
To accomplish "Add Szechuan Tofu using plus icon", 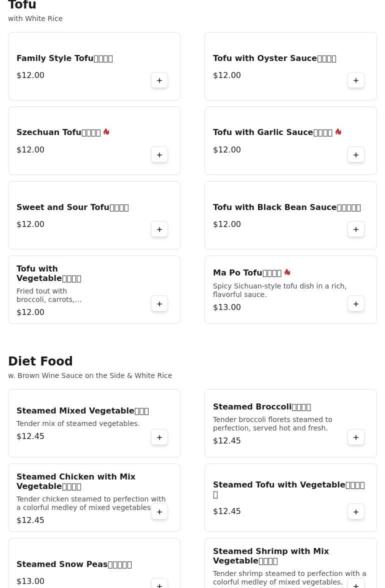I will 159,155.
